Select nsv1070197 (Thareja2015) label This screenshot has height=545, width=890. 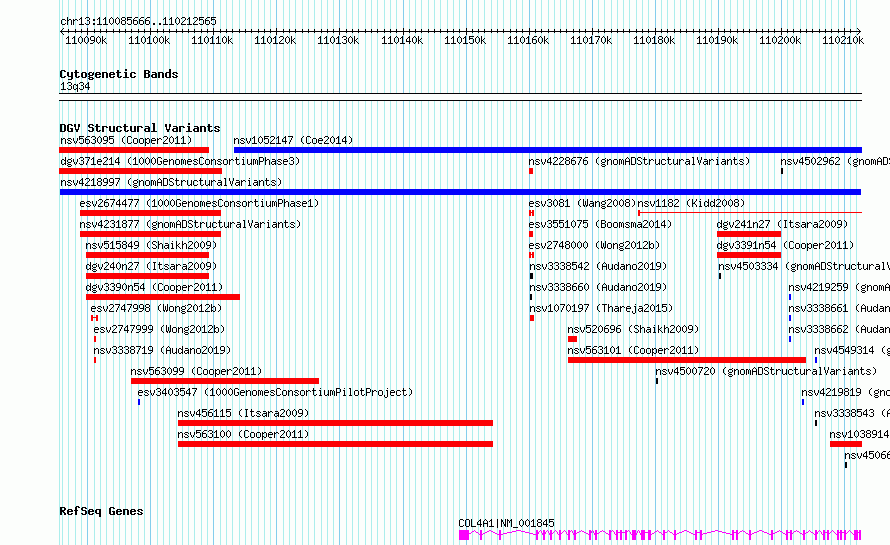point(601,308)
